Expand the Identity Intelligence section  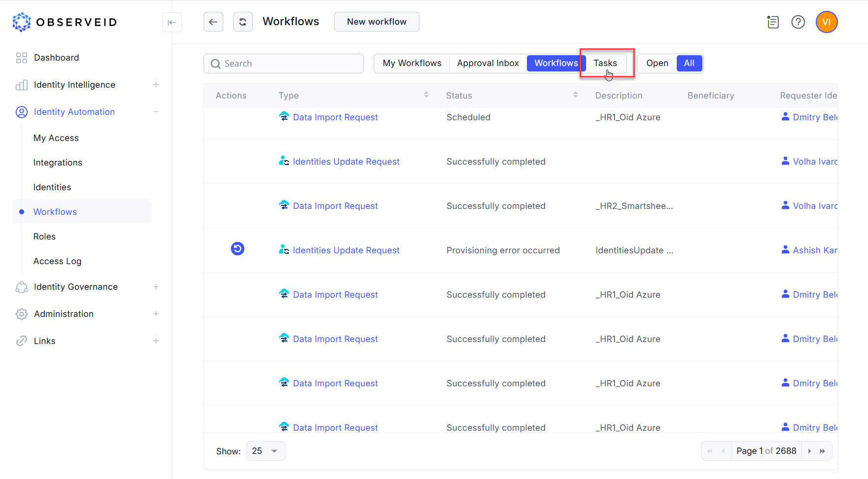click(x=156, y=85)
